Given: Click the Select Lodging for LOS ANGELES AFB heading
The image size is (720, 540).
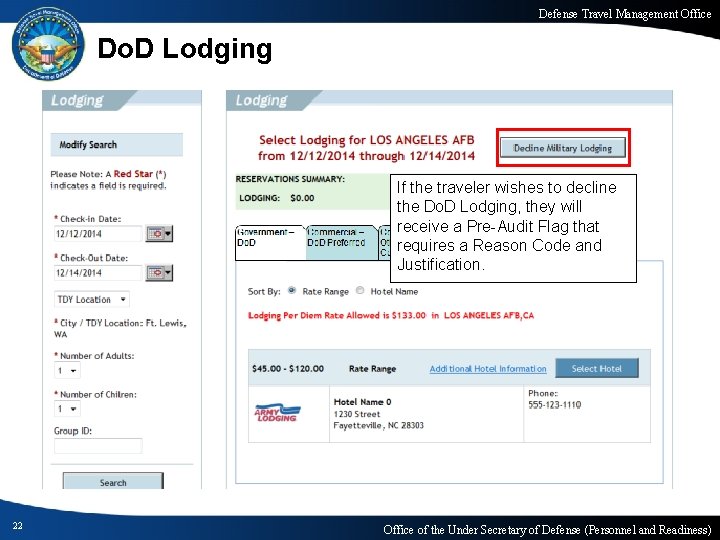Looking at the screenshot, I should (366, 147).
